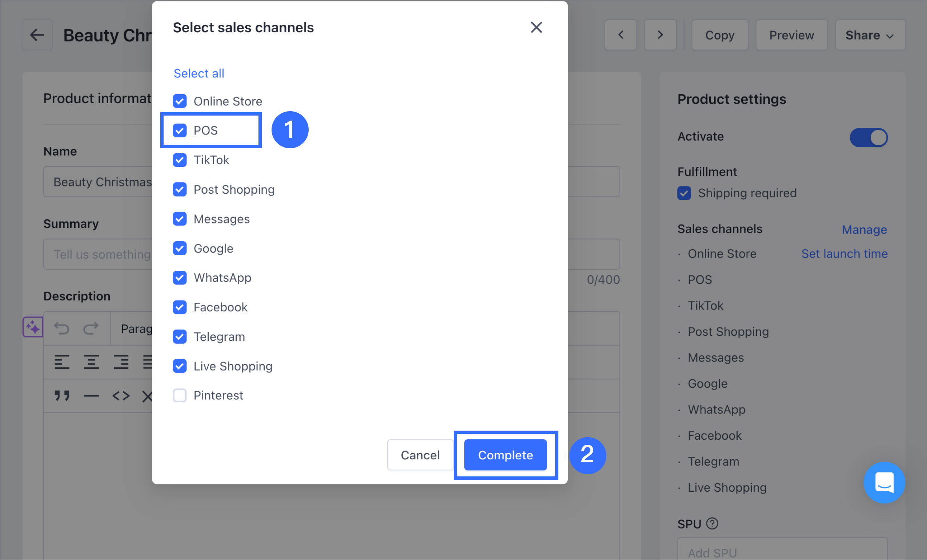Click the undo arrow in editor toolbar

point(62,328)
